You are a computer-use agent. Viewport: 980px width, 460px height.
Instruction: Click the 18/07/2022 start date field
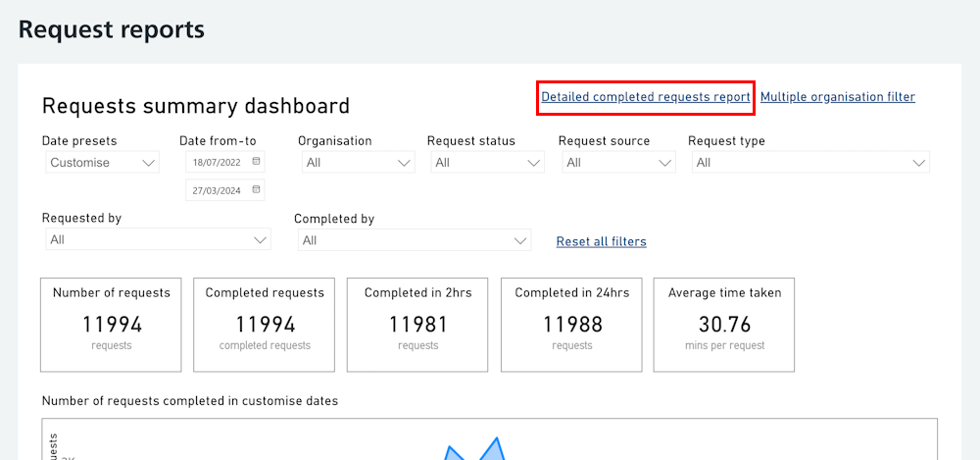tap(225, 162)
